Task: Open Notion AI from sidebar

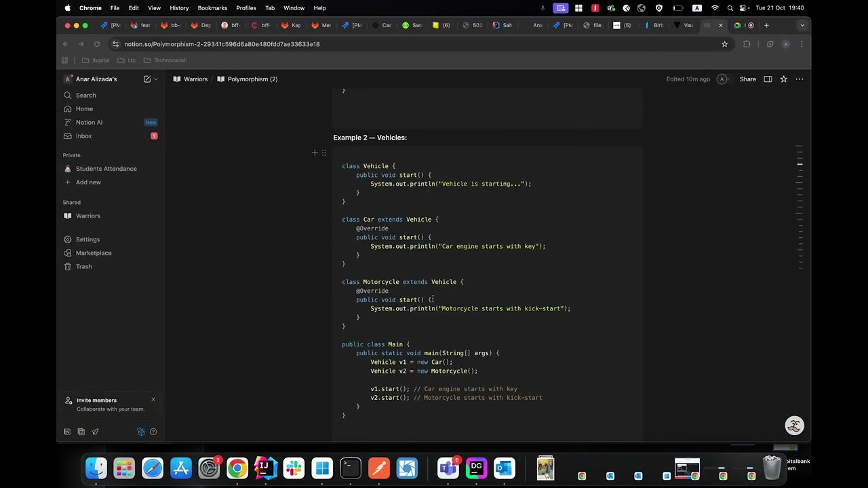Action: click(111, 122)
